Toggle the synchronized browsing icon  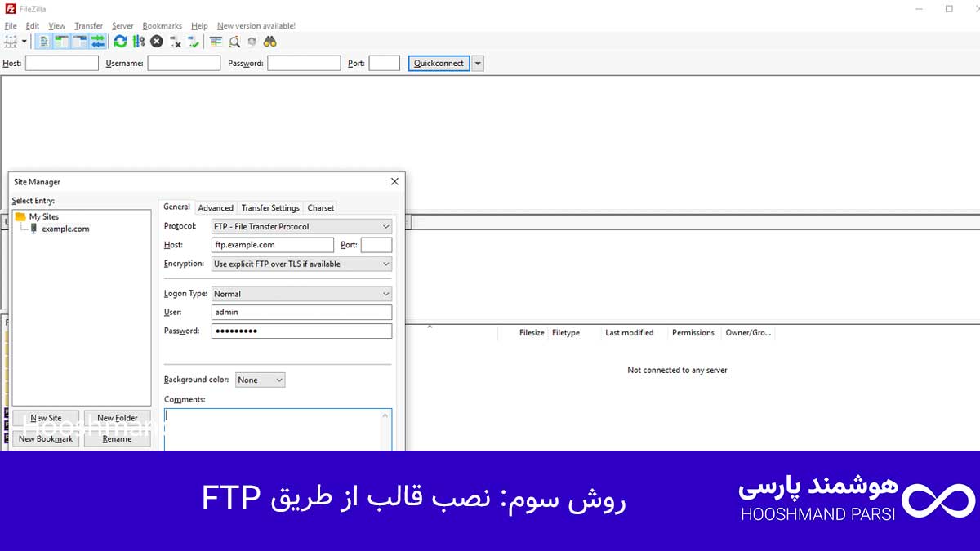pos(252,42)
